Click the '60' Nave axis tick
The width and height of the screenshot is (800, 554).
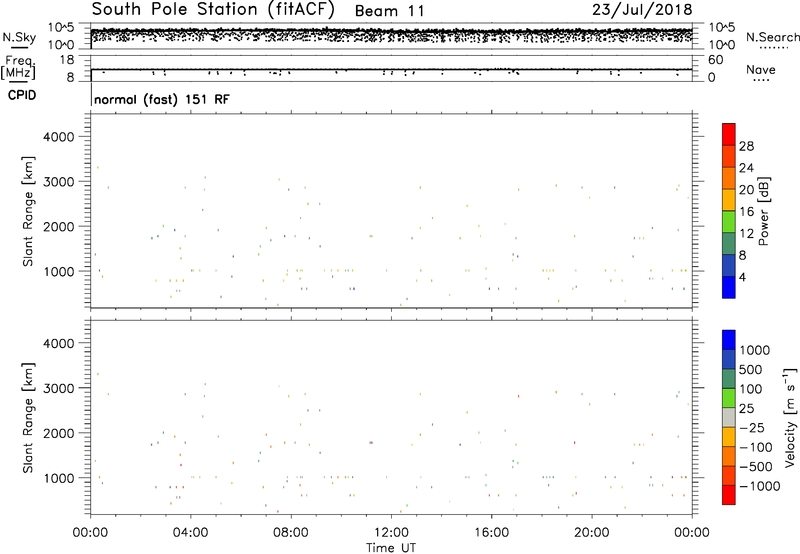click(x=716, y=60)
